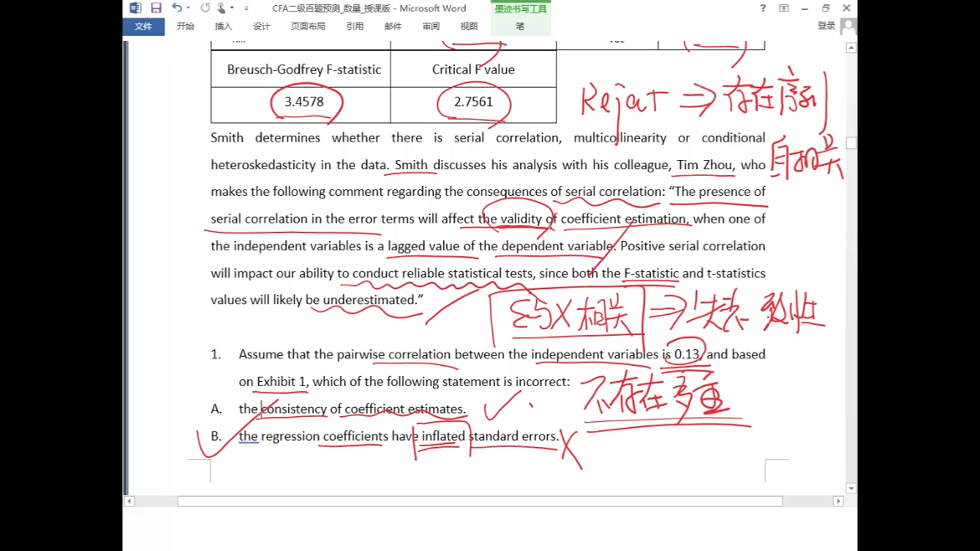980x551 pixels.
Task: Click 登录 to sign in
Action: coord(826,26)
